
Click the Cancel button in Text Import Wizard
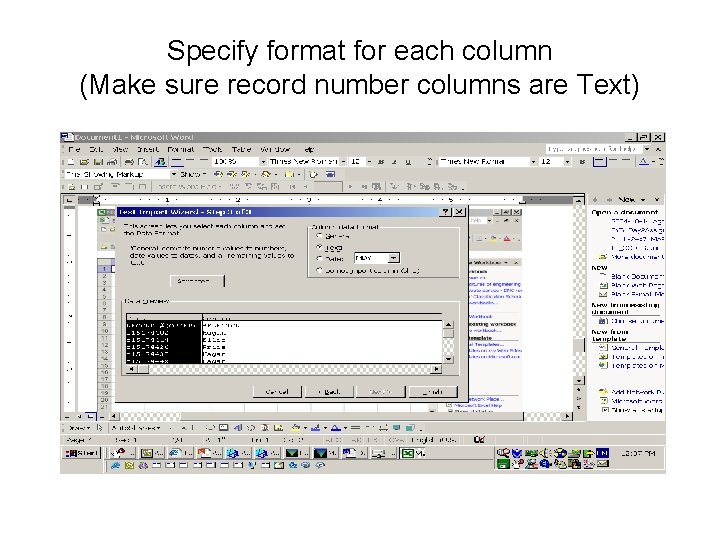pos(277,392)
